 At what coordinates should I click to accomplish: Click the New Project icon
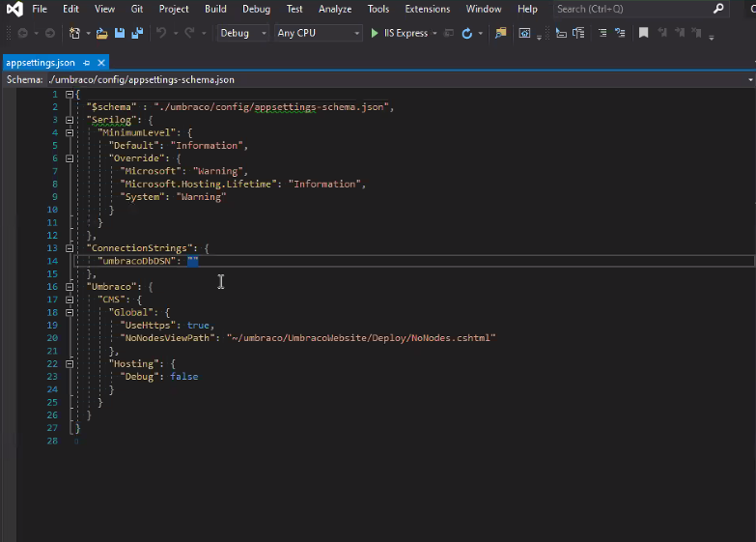(x=74, y=33)
